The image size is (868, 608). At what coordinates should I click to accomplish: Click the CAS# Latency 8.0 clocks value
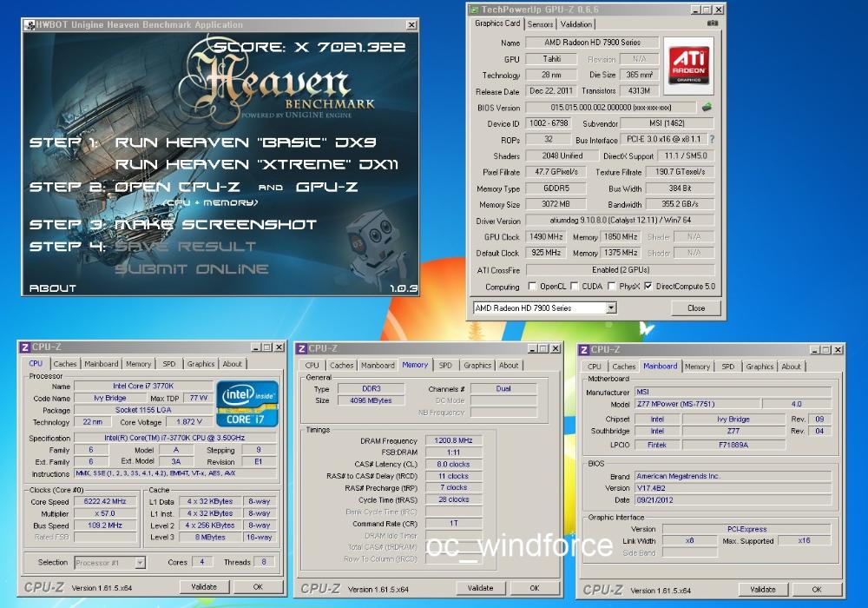pyautogui.click(x=453, y=465)
